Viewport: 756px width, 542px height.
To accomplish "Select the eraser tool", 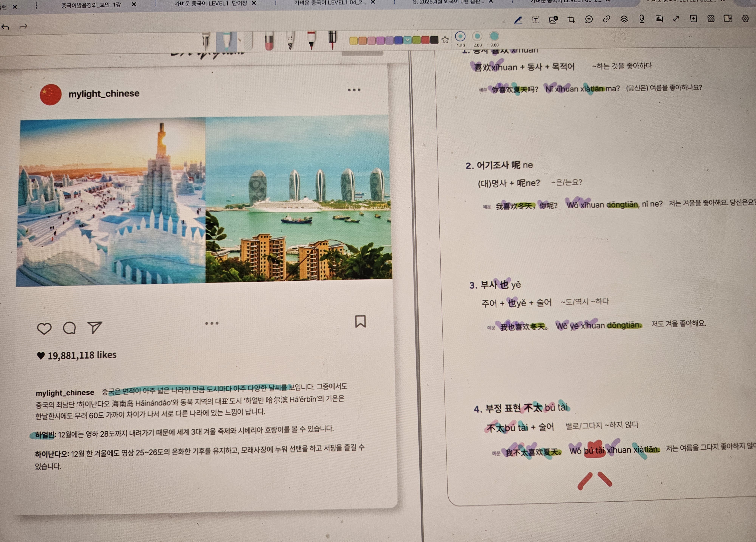I will pos(269,42).
